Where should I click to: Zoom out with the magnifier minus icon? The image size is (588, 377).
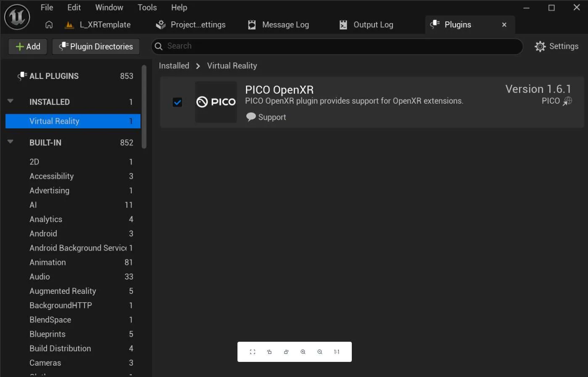320,352
